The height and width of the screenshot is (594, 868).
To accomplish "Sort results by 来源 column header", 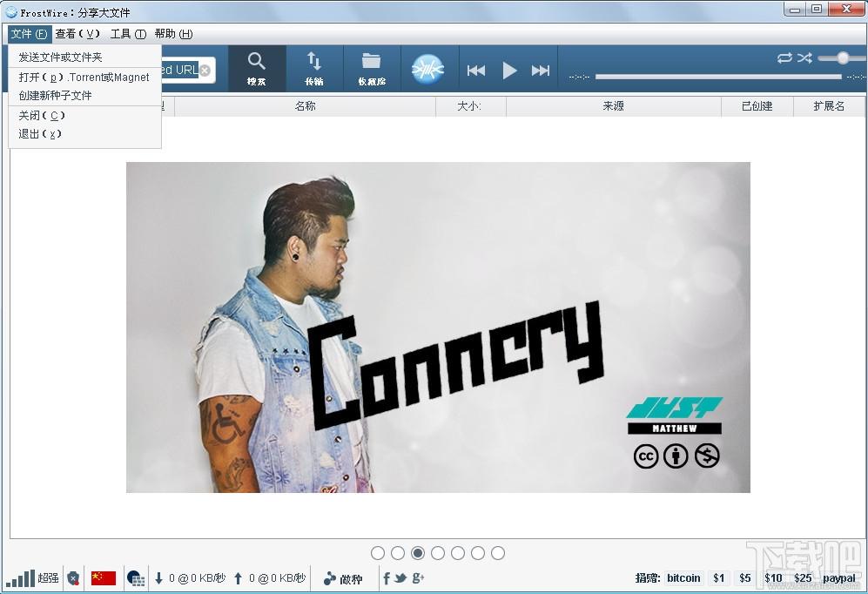I will click(614, 105).
